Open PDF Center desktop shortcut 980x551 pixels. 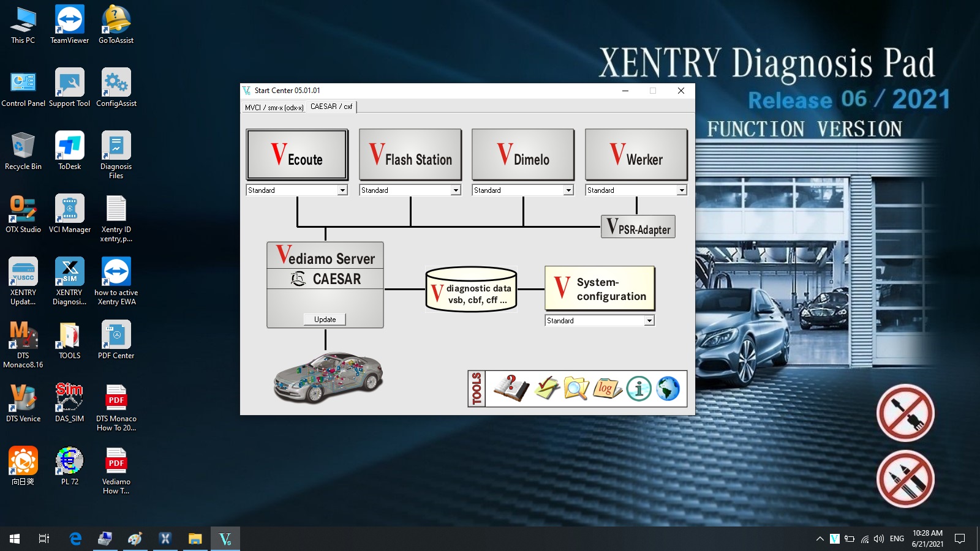click(x=116, y=340)
